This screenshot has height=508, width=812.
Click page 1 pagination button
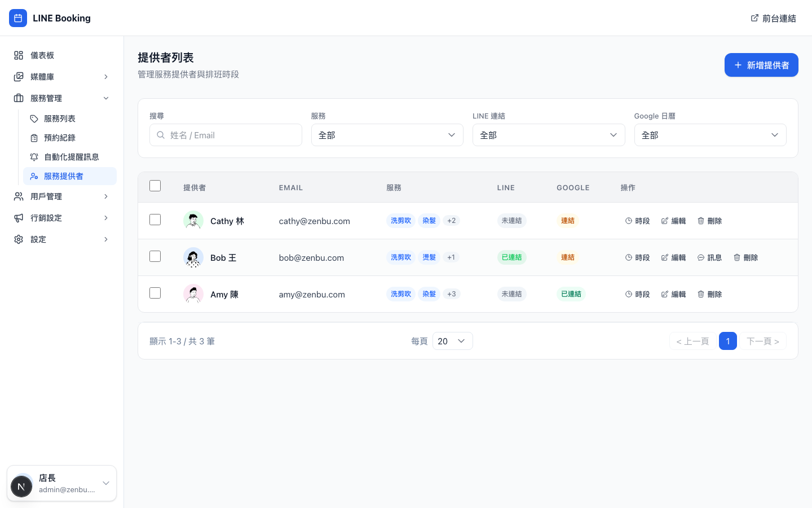coord(727,341)
